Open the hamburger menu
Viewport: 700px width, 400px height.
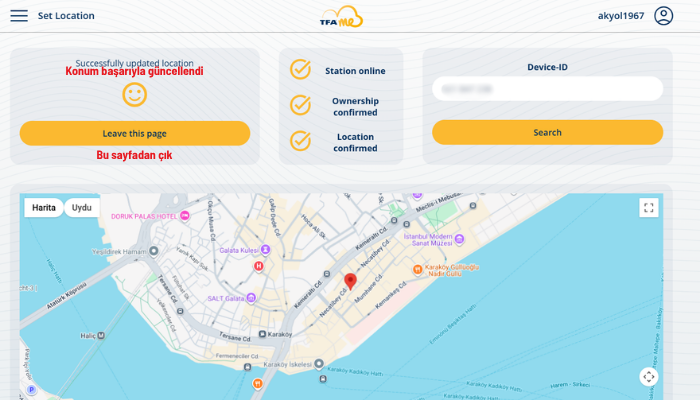[x=19, y=16]
